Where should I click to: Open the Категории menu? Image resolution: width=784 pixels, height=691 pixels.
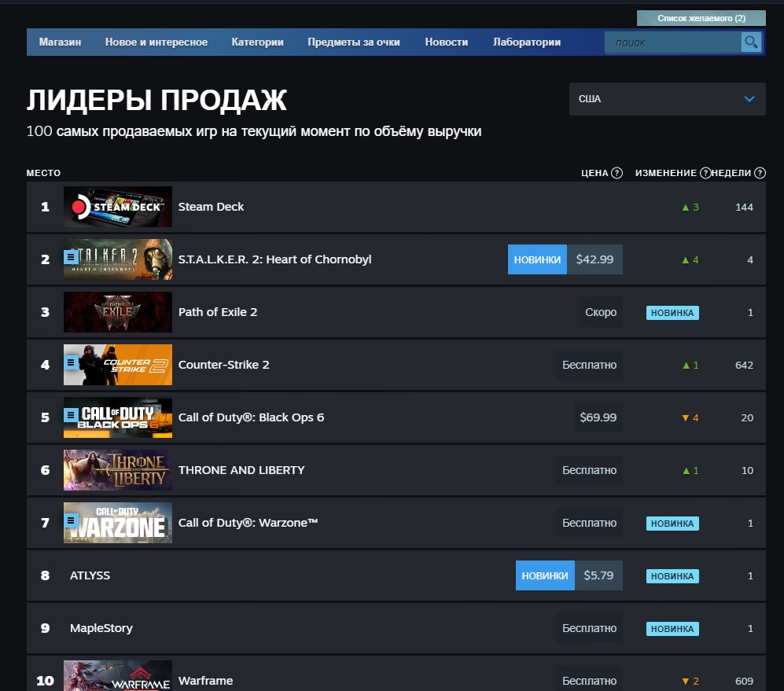pos(257,42)
